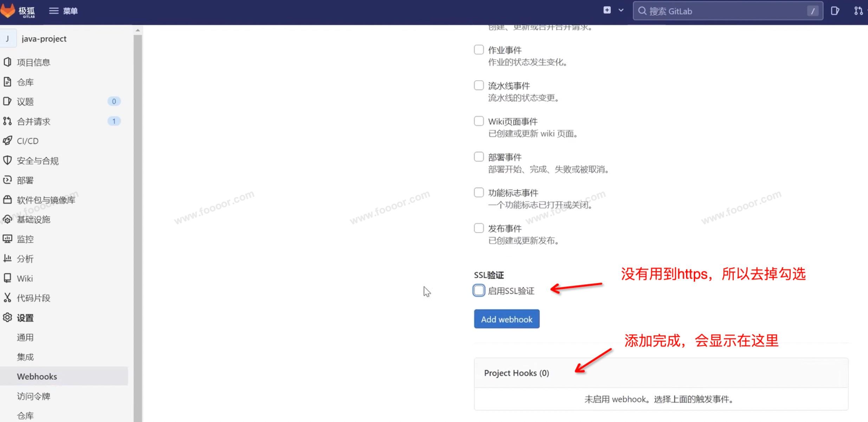Expand the 仓库 sidebar section
The height and width of the screenshot is (422, 868).
tap(25, 82)
